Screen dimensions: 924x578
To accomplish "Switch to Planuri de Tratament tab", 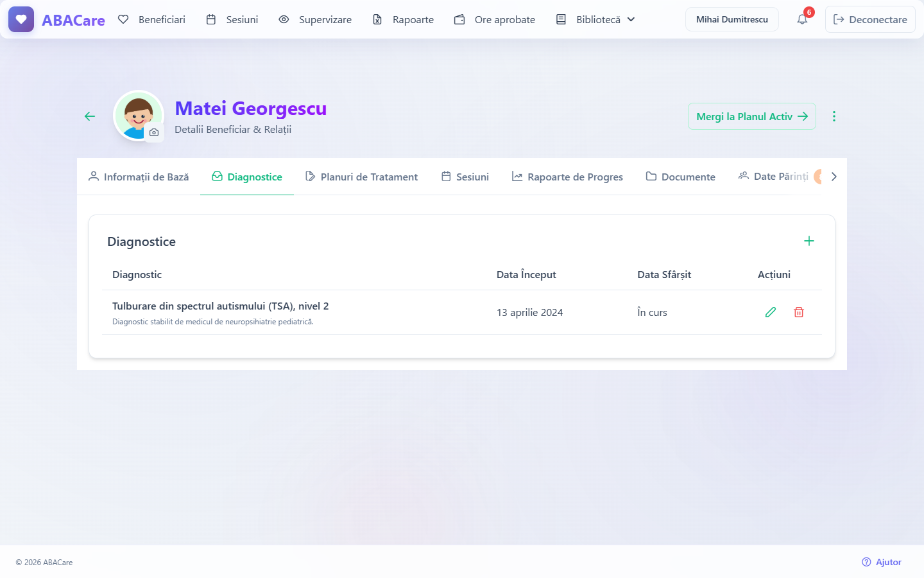I will [x=361, y=177].
